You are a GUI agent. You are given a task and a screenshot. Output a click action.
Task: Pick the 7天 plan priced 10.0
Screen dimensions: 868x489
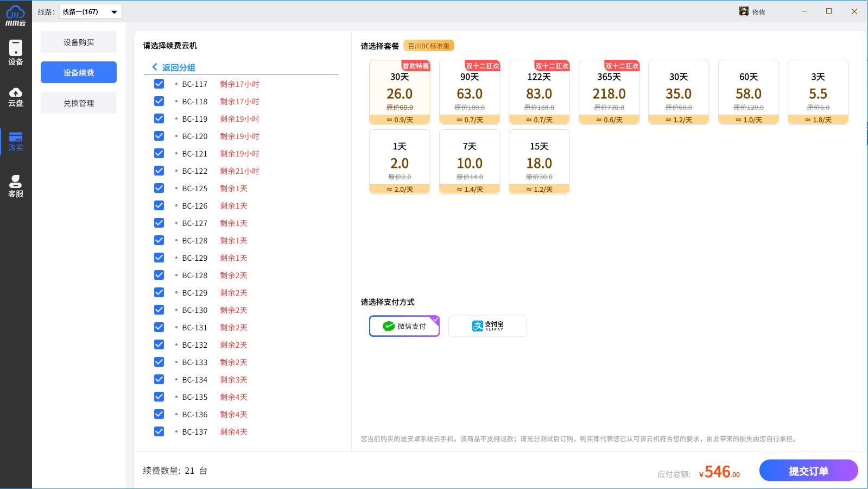click(x=470, y=161)
